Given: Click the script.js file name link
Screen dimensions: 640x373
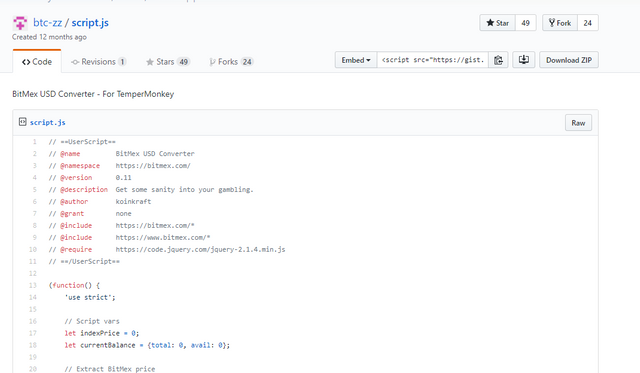Looking at the screenshot, I should 47,122.
